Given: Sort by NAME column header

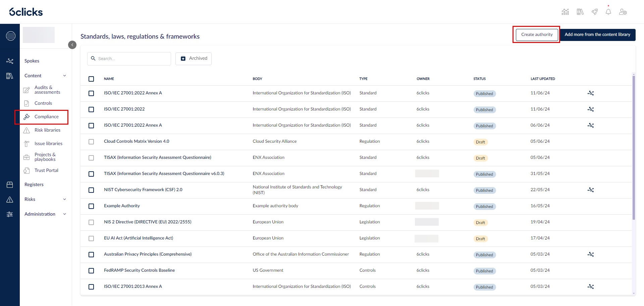Looking at the screenshot, I should pos(109,79).
